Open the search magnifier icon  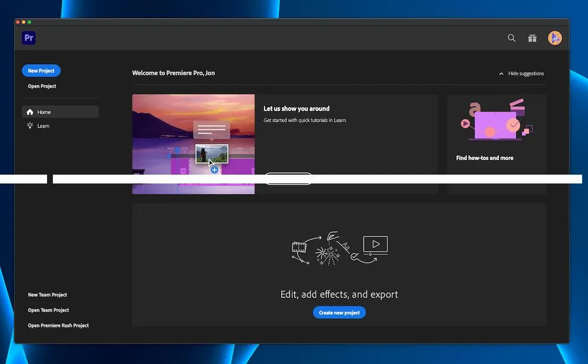click(512, 38)
